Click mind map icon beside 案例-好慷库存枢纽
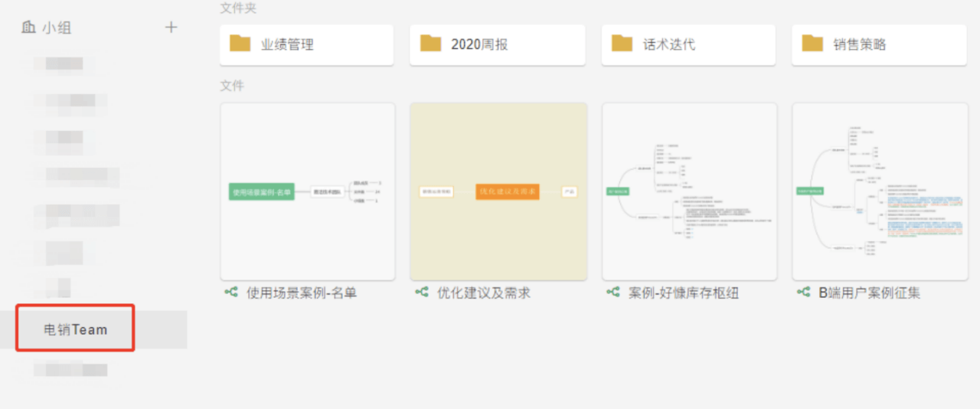 tap(612, 293)
